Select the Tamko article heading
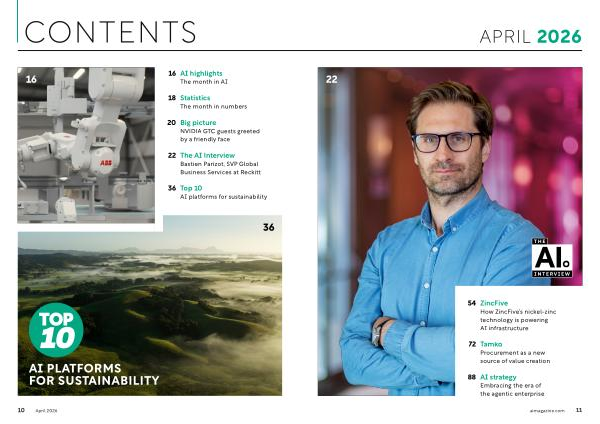The width and height of the screenshot is (600, 424). point(492,344)
